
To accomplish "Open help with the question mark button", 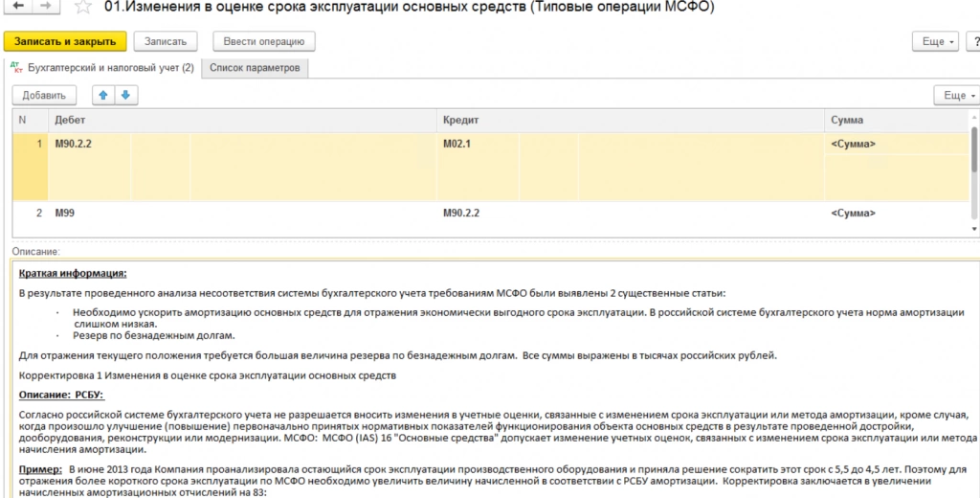I will coord(973,41).
